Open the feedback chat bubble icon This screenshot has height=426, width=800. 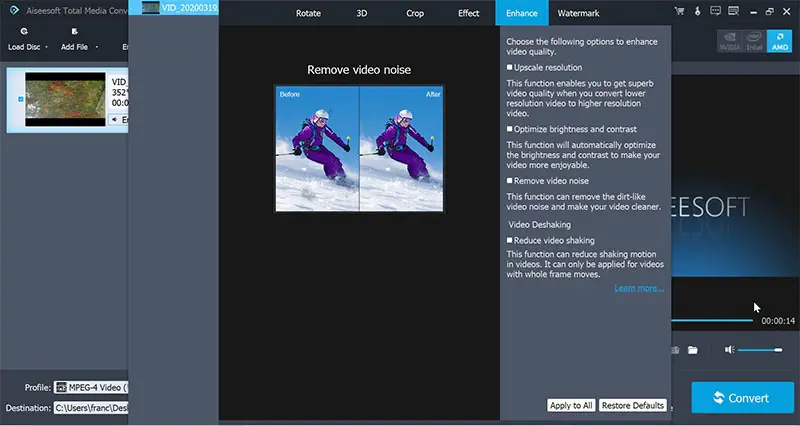(715, 11)
